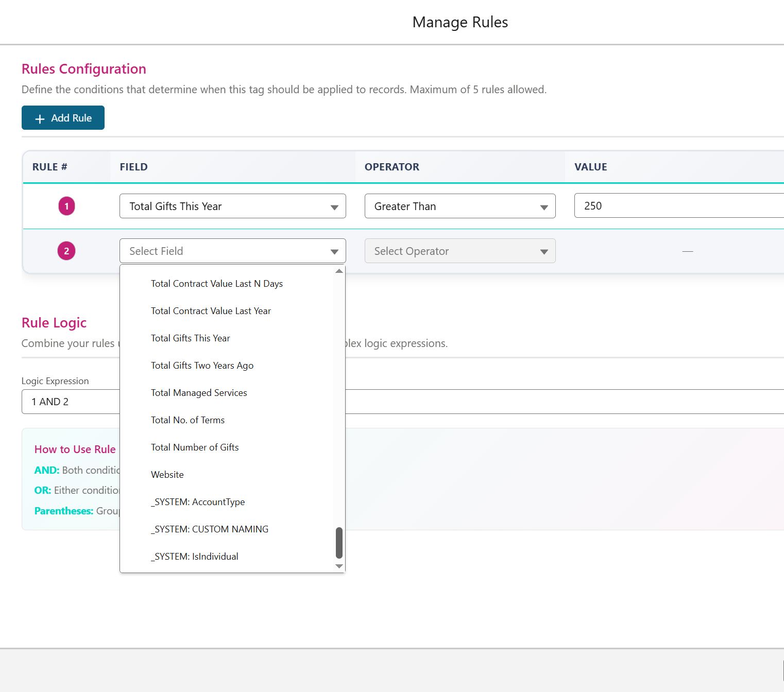784x692 pixels.
Task: Choose Website from the field list
Action: (x=167, y=475)
